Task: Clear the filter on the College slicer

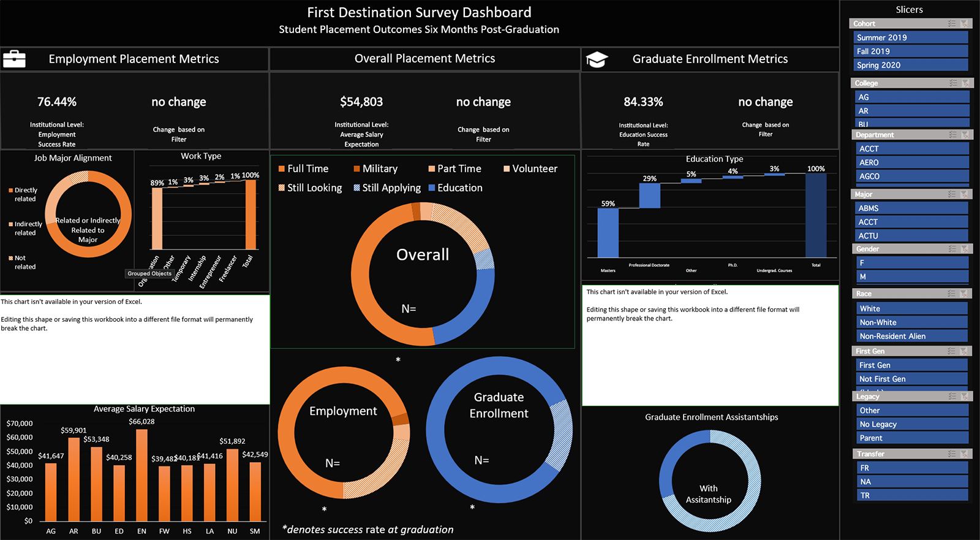Action: [965, 83]
